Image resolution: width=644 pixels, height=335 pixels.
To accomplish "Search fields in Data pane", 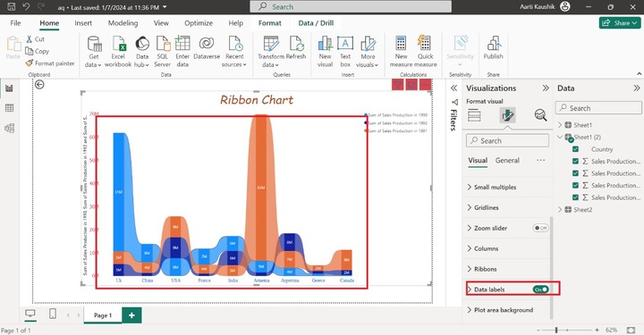I will (x=598, y=108).
